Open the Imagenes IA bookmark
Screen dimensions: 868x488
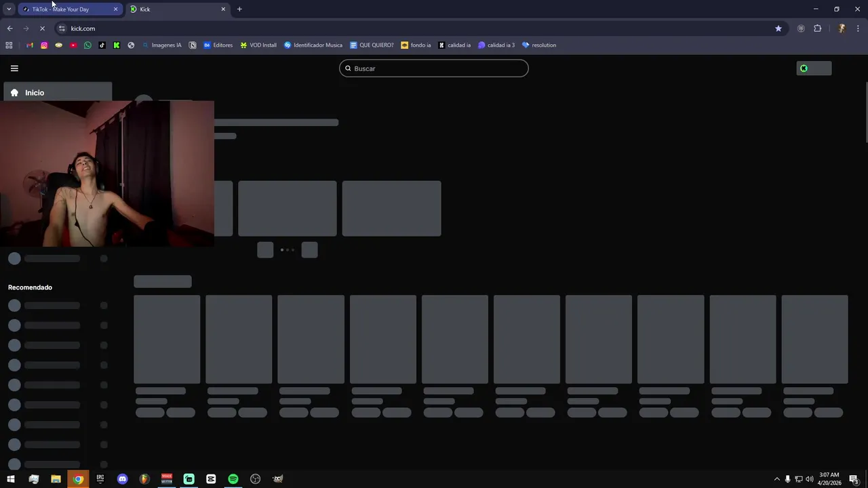point(161,45)
